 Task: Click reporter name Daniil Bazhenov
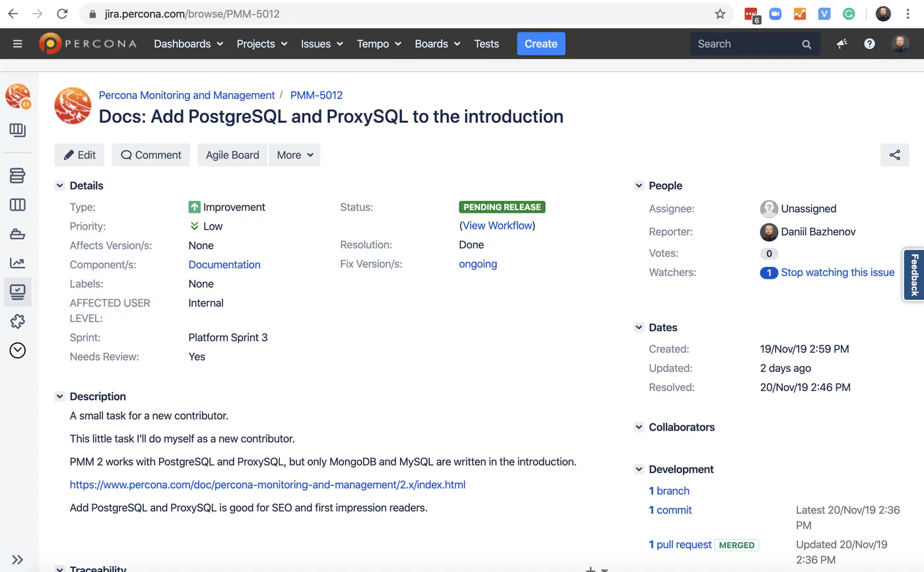(x=820, y=232)
